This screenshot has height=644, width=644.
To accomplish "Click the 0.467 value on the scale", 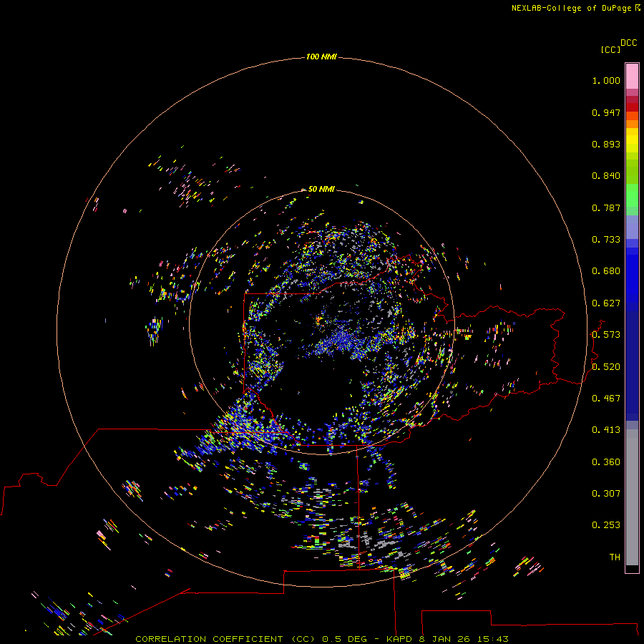I will pyautogui.click(x=606, y=399).
